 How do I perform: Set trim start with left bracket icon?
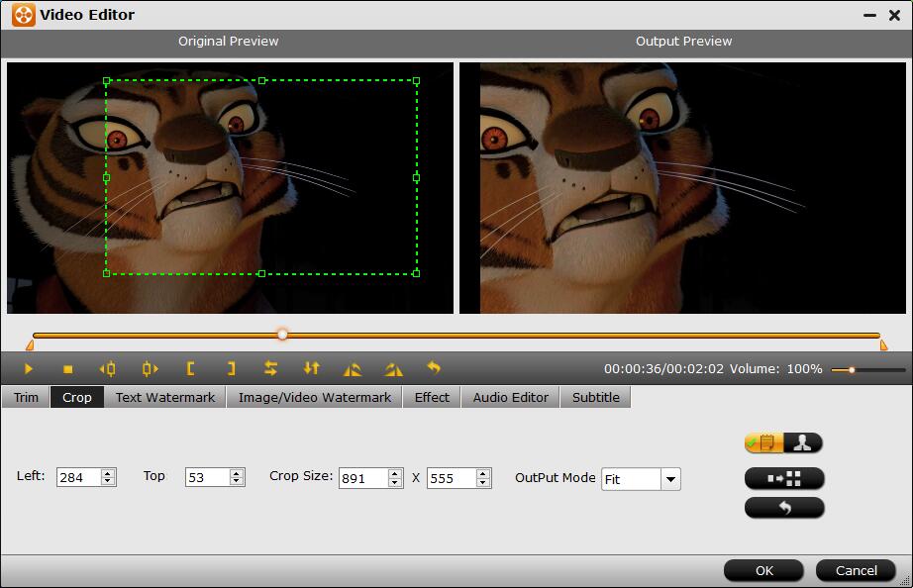coord(190,369)
